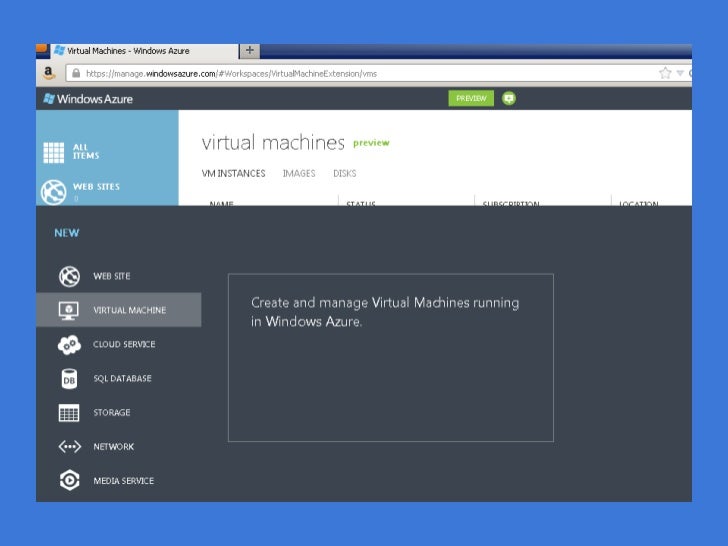The width and height of the screenshot is (728, 546).
Task: Open All Items label in the sidebar
Action: click(86, 151)
